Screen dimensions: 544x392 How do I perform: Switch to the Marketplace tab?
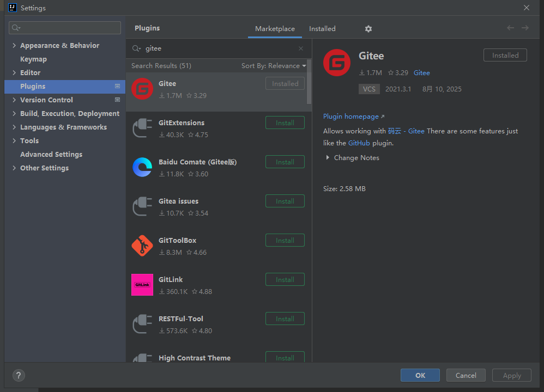[275, 29]
